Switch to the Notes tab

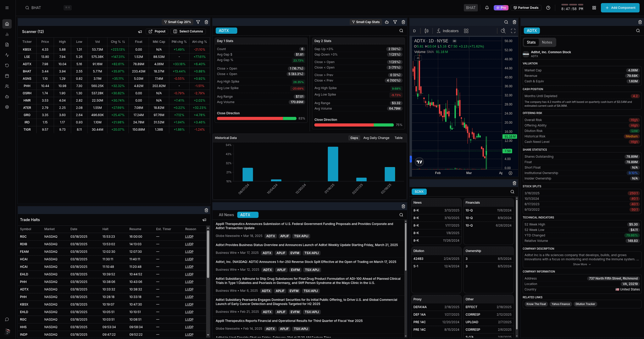pyautogui.click(x=547, y=42)
